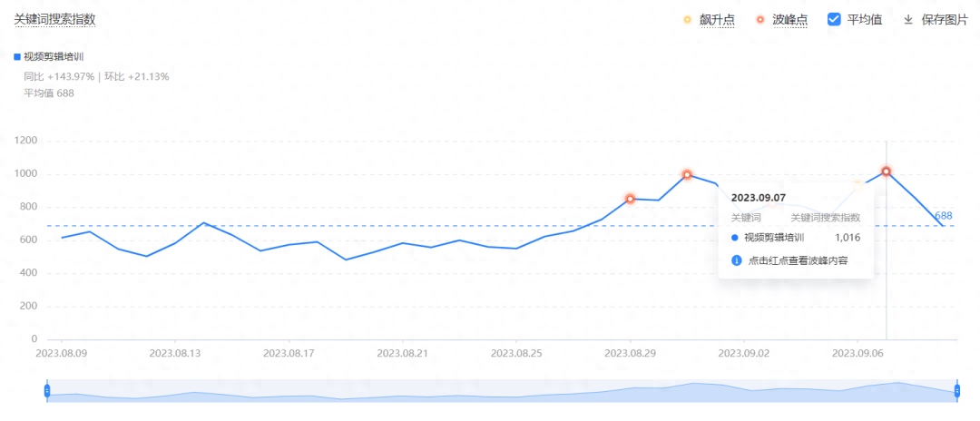Click the download icon beside 保存图片
Image resolution: width=980 pixels, height=421 pixels.
pos(907,19)
